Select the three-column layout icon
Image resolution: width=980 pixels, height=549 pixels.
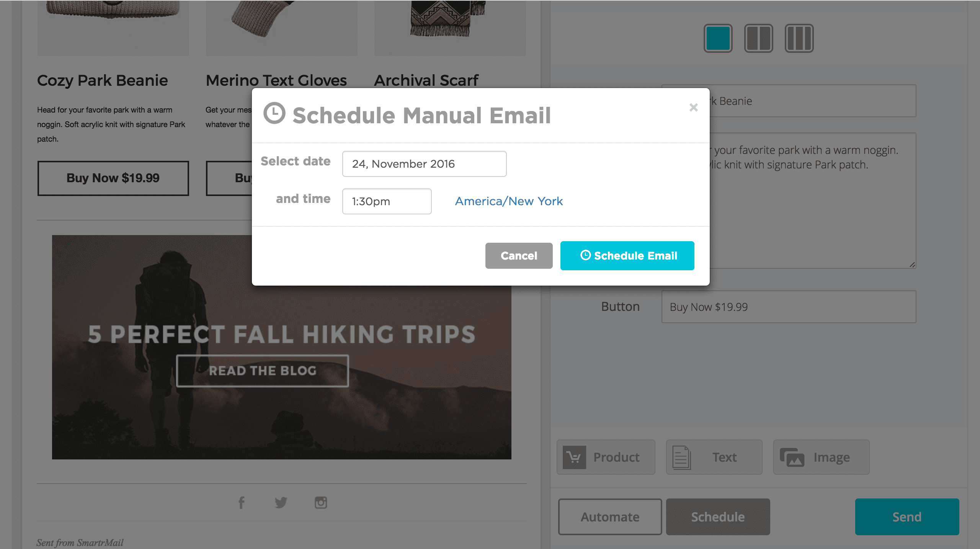coord(799,38)
